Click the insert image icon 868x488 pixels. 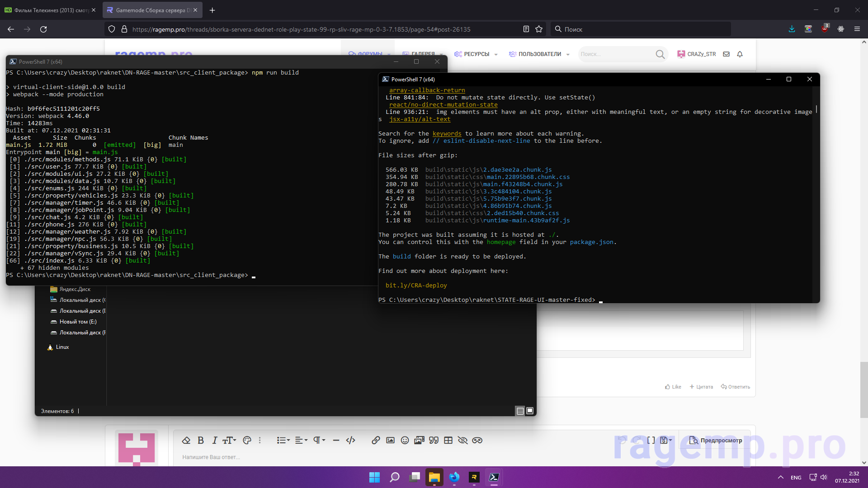(390, 440)
